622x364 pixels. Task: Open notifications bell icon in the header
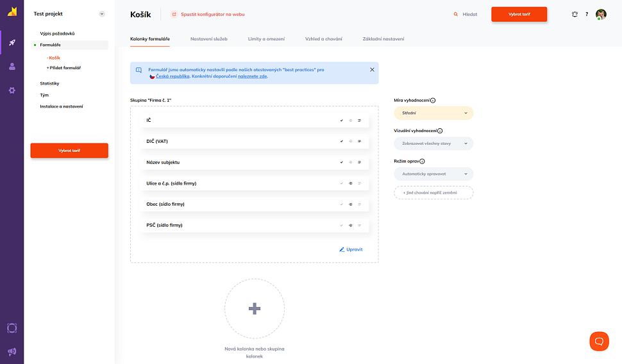pyautogui.click(x=575, y=14)
